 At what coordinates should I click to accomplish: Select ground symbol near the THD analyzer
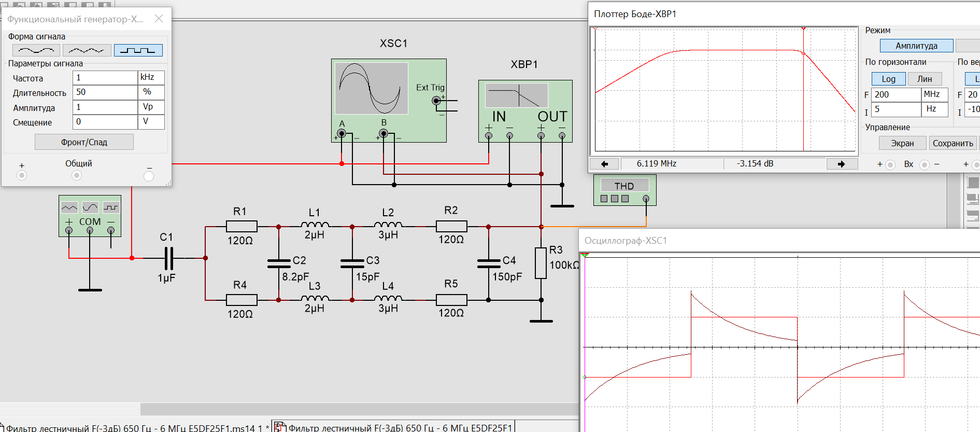point(562,206)
